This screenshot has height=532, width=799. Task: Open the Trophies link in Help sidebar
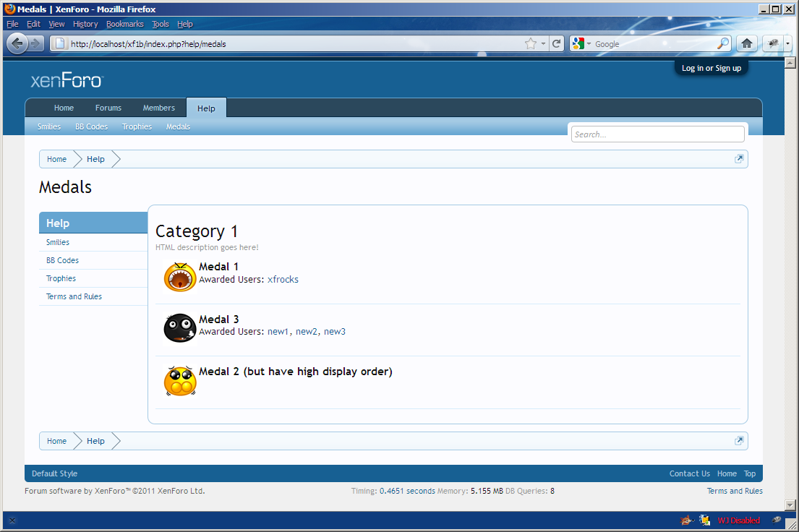pos(61,278)
